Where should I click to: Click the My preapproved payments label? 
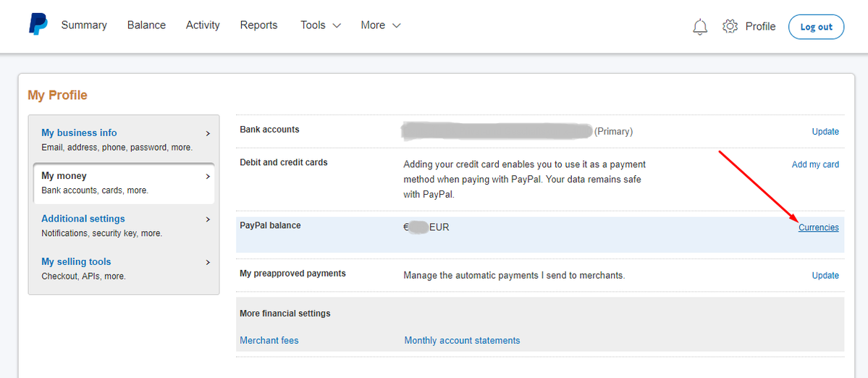pos(293,274)
